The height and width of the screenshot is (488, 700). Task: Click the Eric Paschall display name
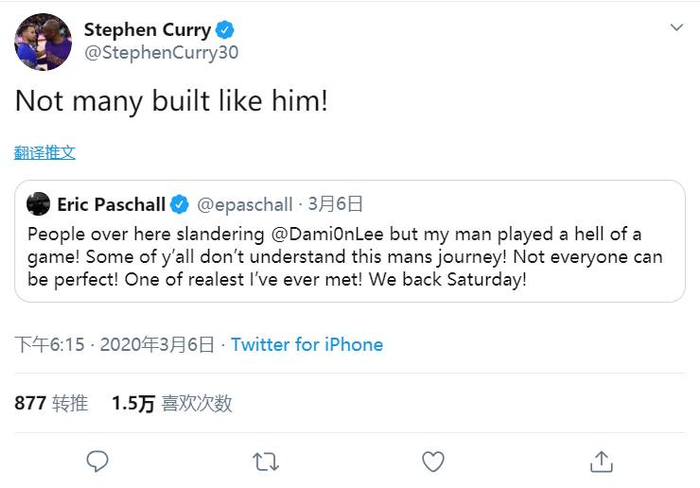pos(111,205)
